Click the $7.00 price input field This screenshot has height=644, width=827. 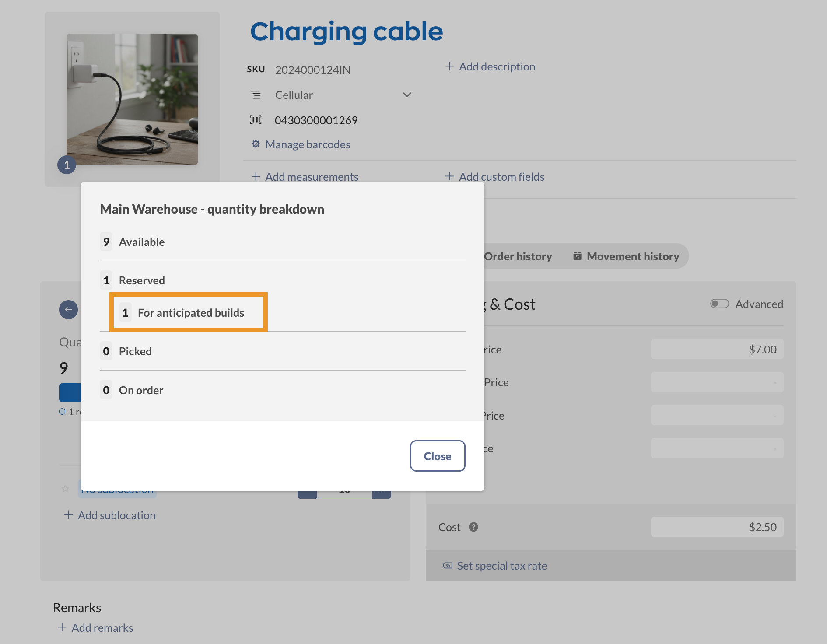click(x=717, y=350)
